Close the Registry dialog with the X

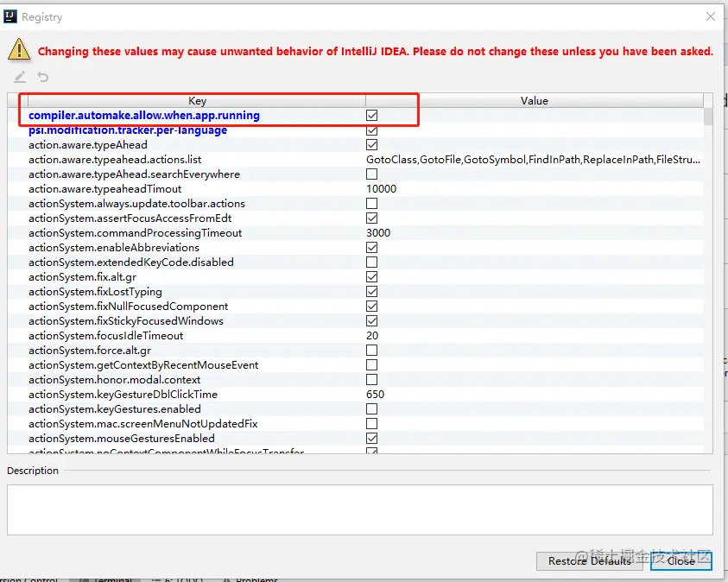711,16
